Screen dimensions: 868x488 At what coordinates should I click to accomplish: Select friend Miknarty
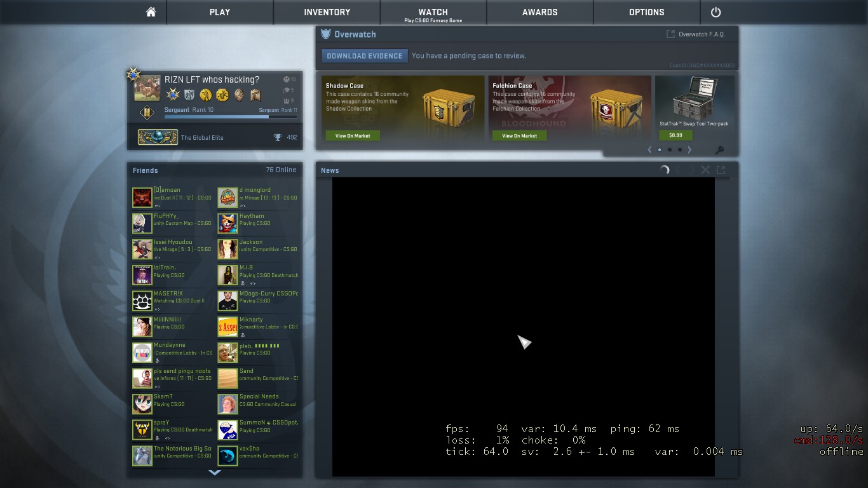258,327
